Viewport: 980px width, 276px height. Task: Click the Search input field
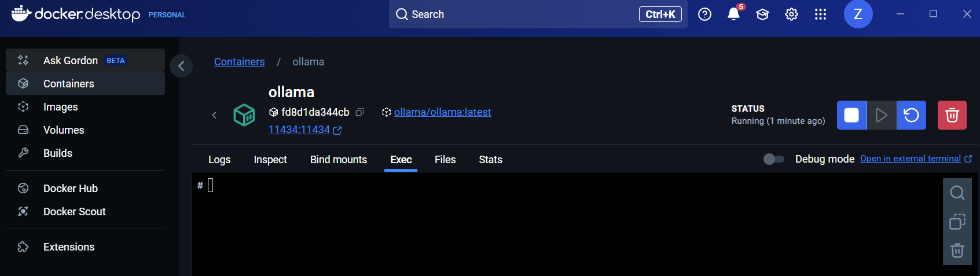(538, 14)
